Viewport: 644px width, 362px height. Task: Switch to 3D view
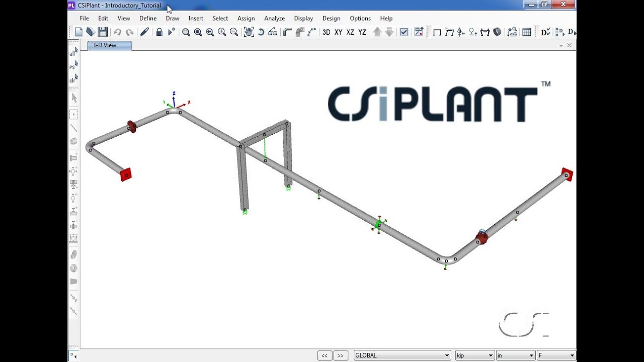327,32
